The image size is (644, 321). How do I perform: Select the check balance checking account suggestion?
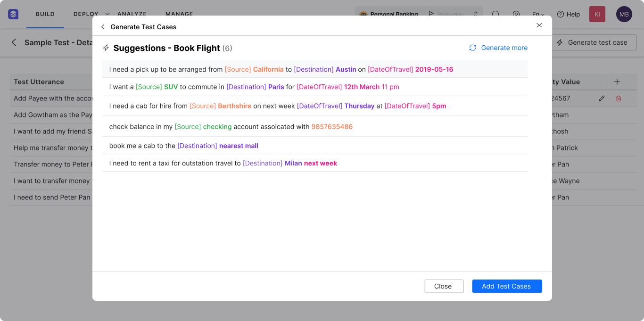[x=315, y=127]
